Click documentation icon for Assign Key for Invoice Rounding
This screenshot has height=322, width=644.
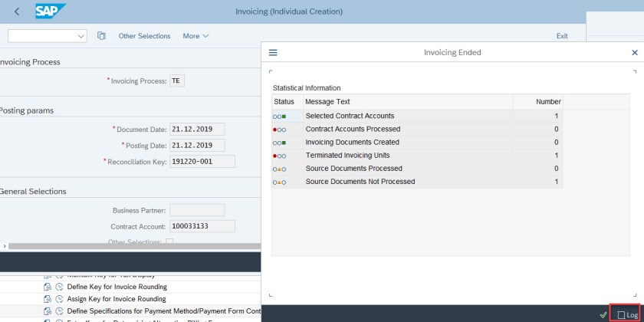click(48, 299)
